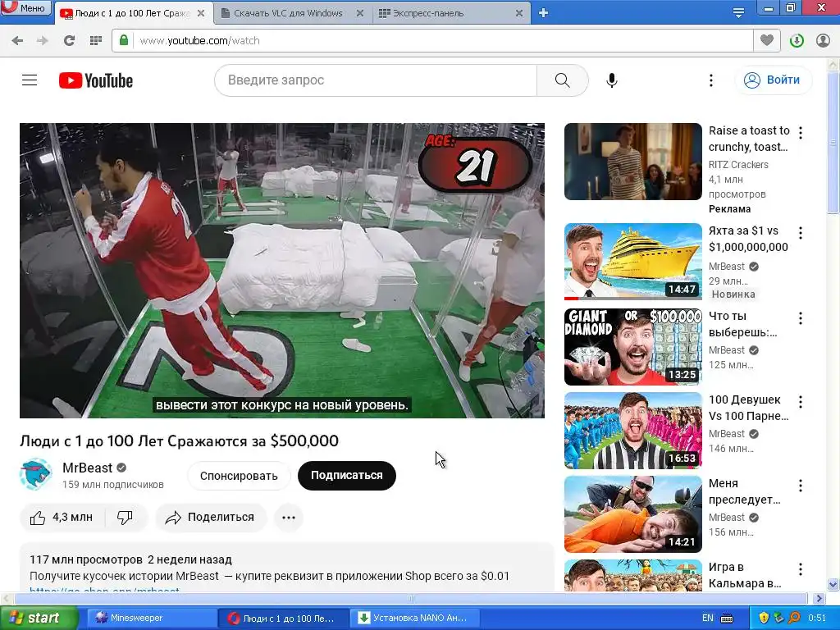
Task: Open Raise a toast to crunchy title
Action: [x=749, y=139]
